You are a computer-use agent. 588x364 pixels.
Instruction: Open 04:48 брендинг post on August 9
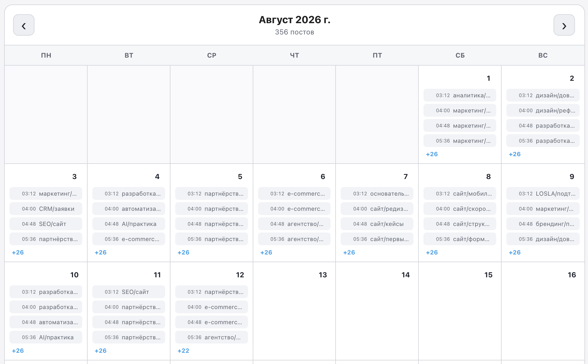coord(543,224)
